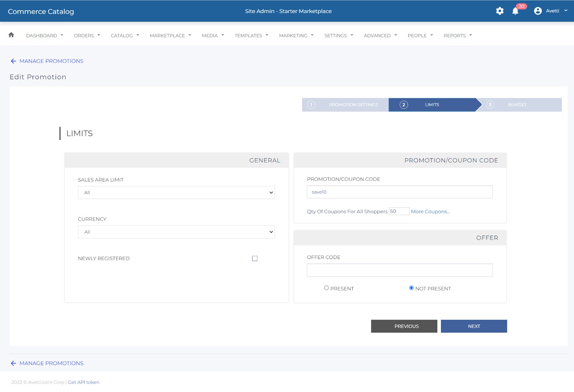Click the Avetti username label
Screen dimensions: 574x392
point(552,11)
